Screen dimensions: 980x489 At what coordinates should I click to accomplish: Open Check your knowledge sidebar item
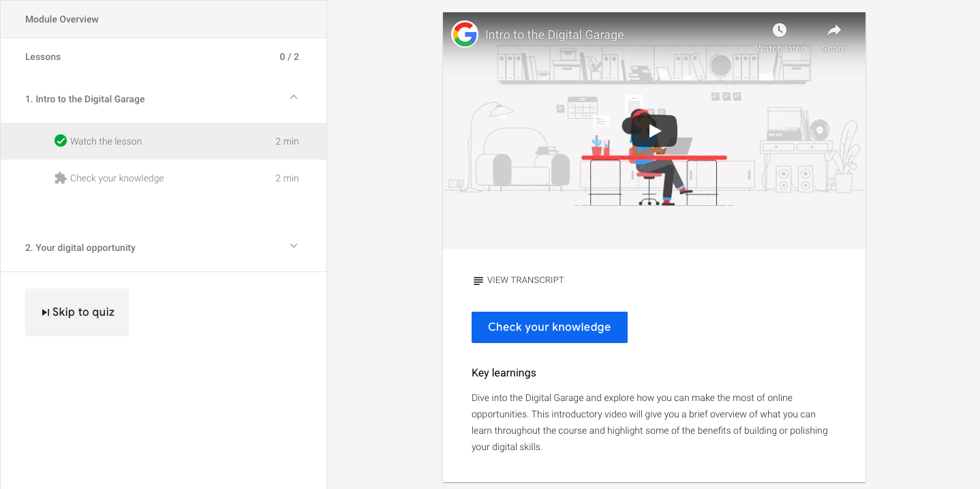(x=117, y=178)
